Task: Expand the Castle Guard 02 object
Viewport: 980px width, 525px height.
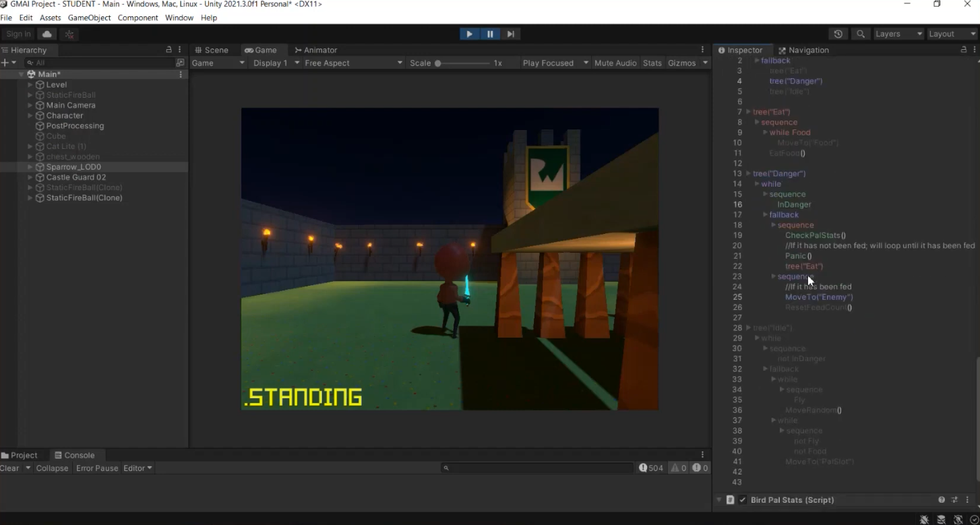Action: pyautogui.click(x=30, y=177)
